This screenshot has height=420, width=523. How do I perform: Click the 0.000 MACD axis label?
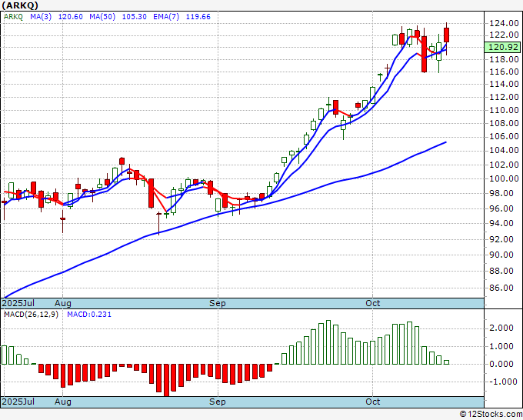502,364
